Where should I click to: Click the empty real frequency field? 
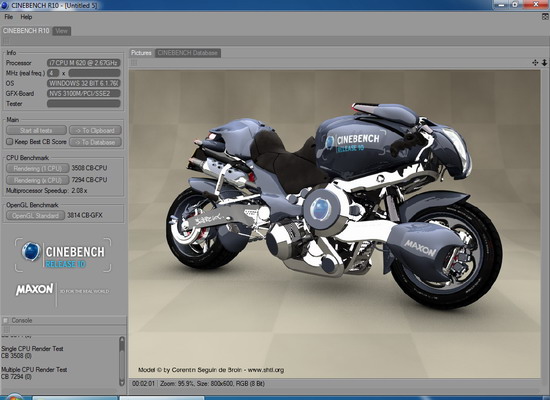point(94,73)
